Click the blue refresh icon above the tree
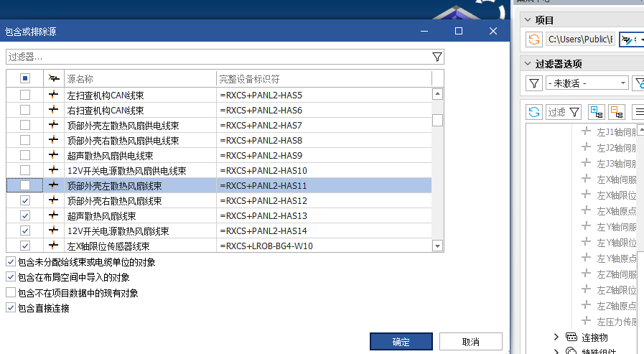Image resolution: width=644 pixels, height=354 pixels. 534,112
